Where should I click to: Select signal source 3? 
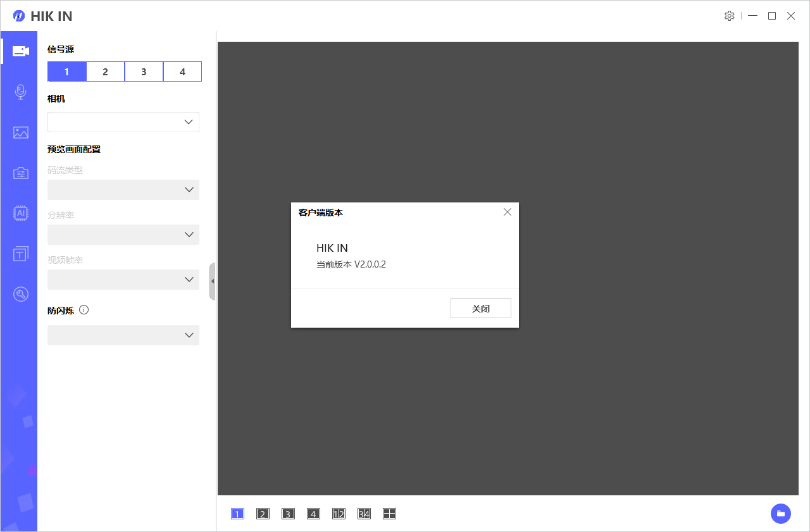pyautogui.click(x=144, y=71)
